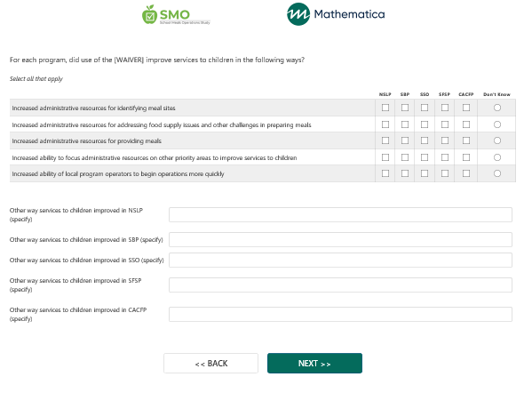Check SFSP for other priority areas row
Screen dimensions: 532x393
click(445, 157)
